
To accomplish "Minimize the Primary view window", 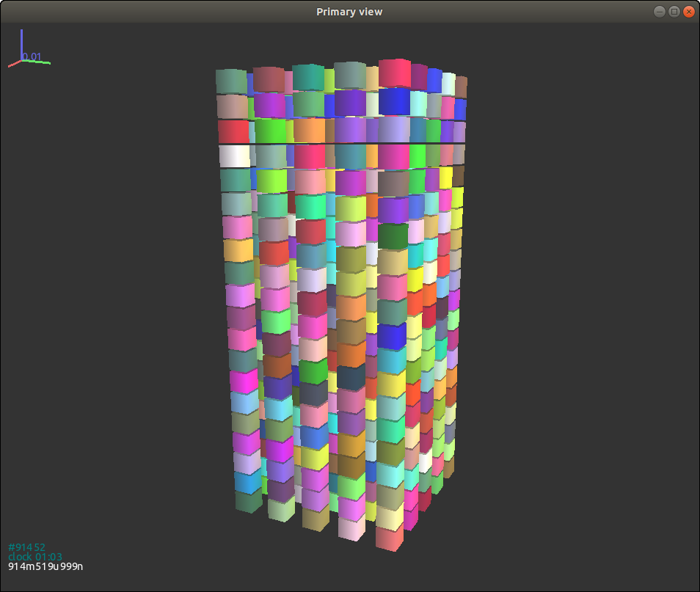I will click(x=659, y=12).
